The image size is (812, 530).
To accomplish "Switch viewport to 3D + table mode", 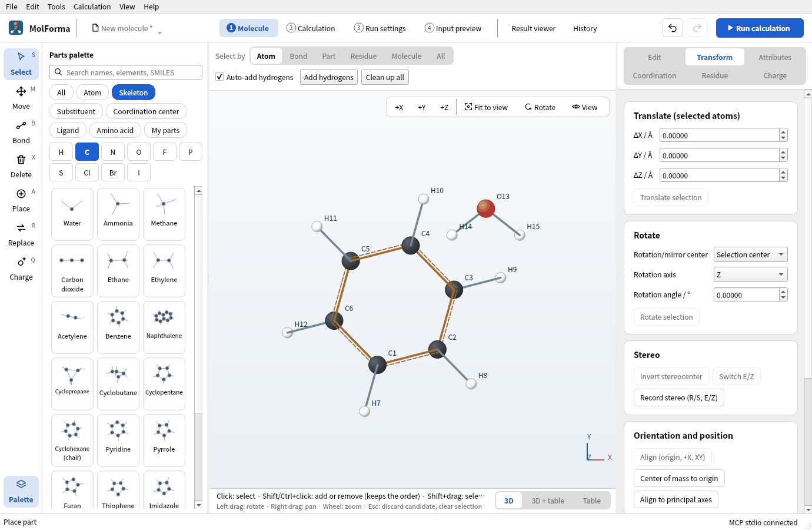I will pos(548,501).
